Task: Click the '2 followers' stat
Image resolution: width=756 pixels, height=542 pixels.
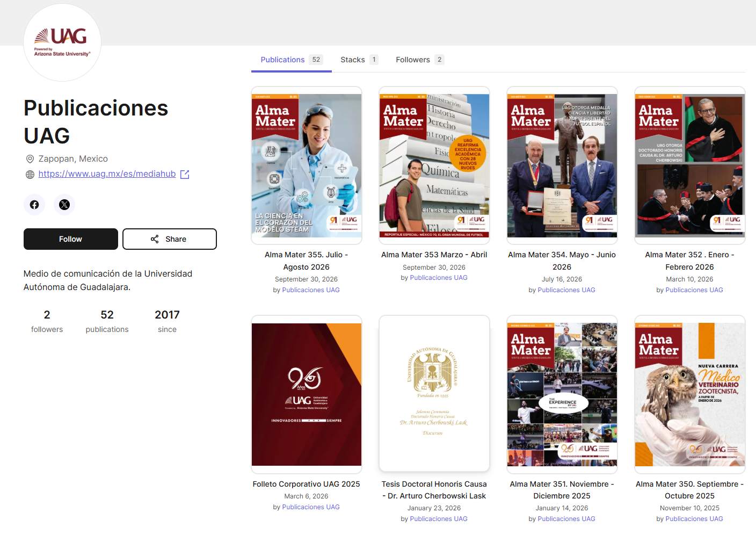Action: (x=47, y=321)
